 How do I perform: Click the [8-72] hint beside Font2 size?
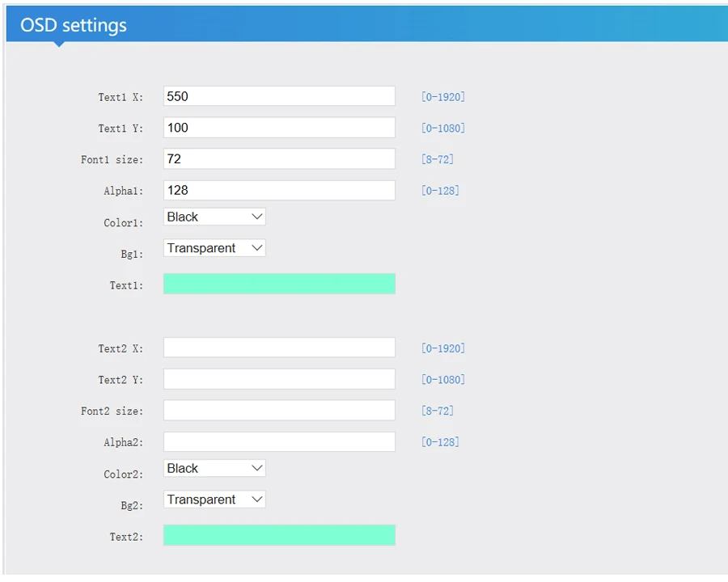[x=438, y=411]
